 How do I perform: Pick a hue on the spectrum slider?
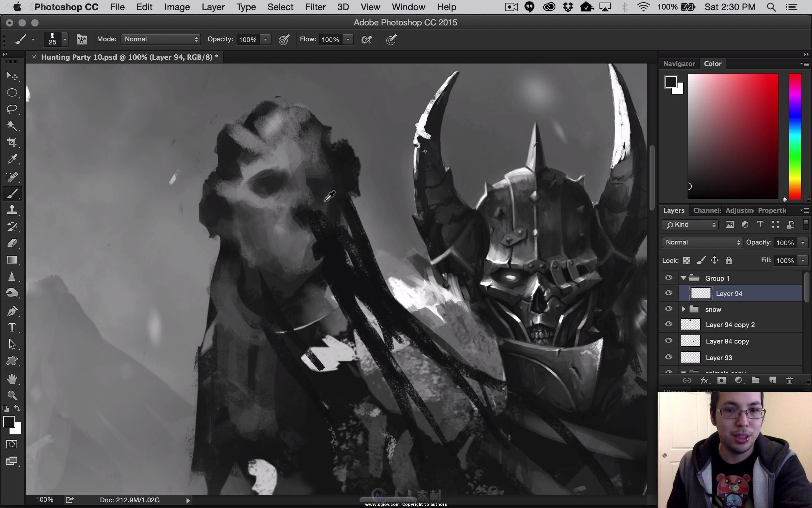[x=795, y=137]
